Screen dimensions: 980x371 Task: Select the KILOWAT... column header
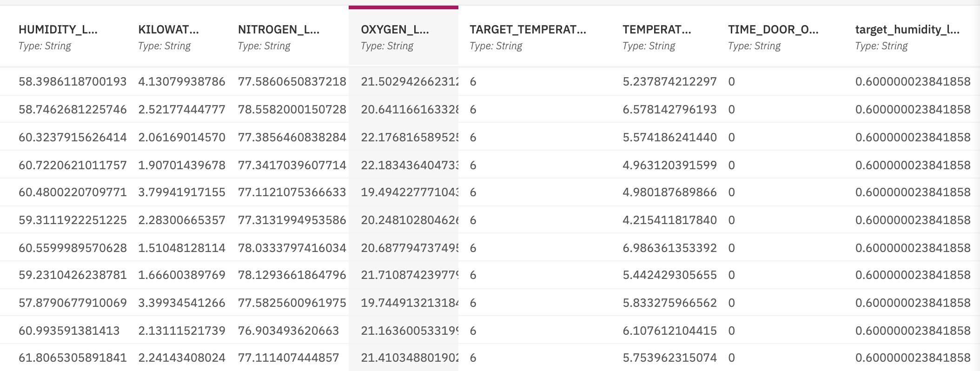[x=168, y=30]
